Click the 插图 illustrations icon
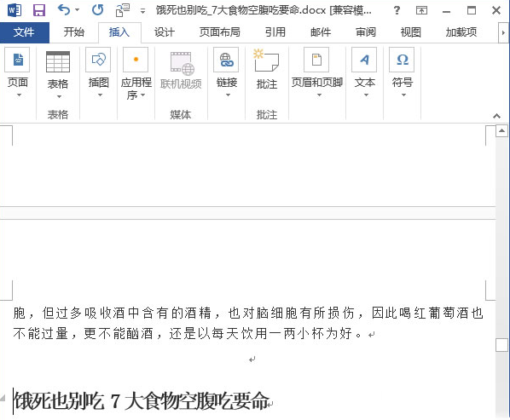The height and width of the screenshot is (420, 510). pos(98,60)
